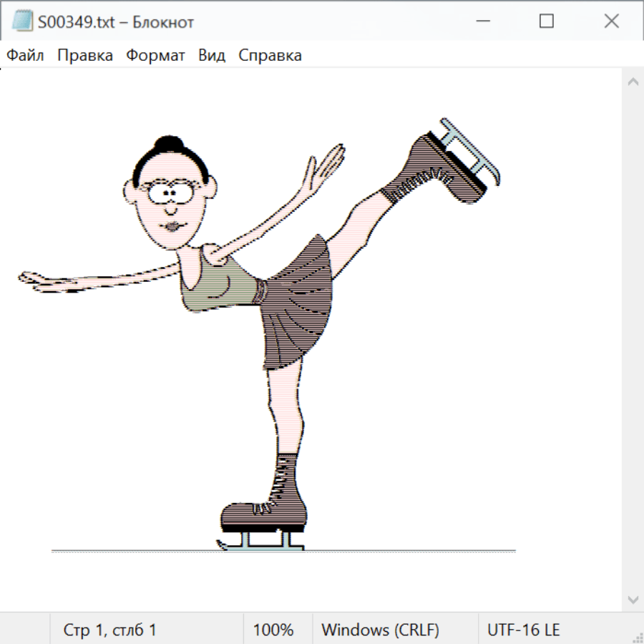644x644 pixels.
Task: Click the "Стр 1, стлб 1" status field
Action: (110, 630)
